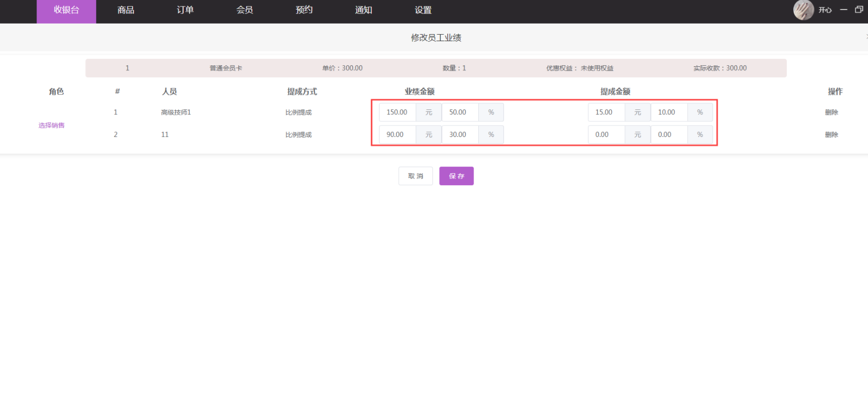Edit row 2 commission amount 0.00 yuan

click(607, 134)
